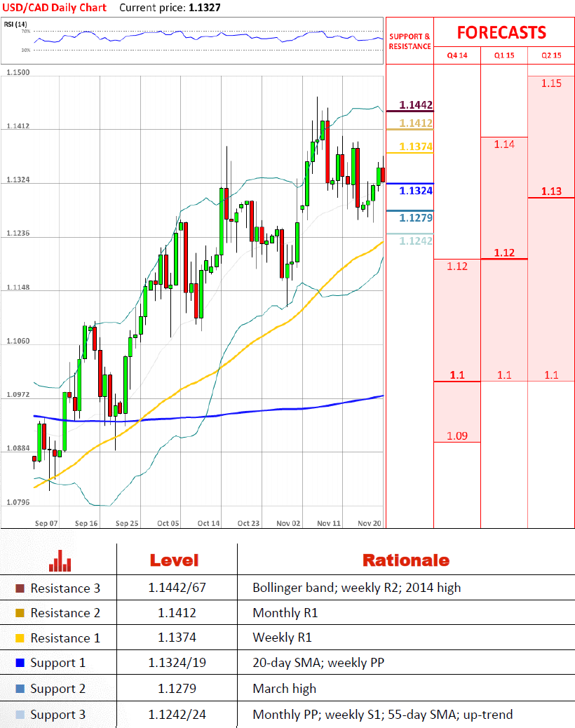Click the Resistance 3 row label
The height and width of the screenshot is (728, 575).
point(65,588)
